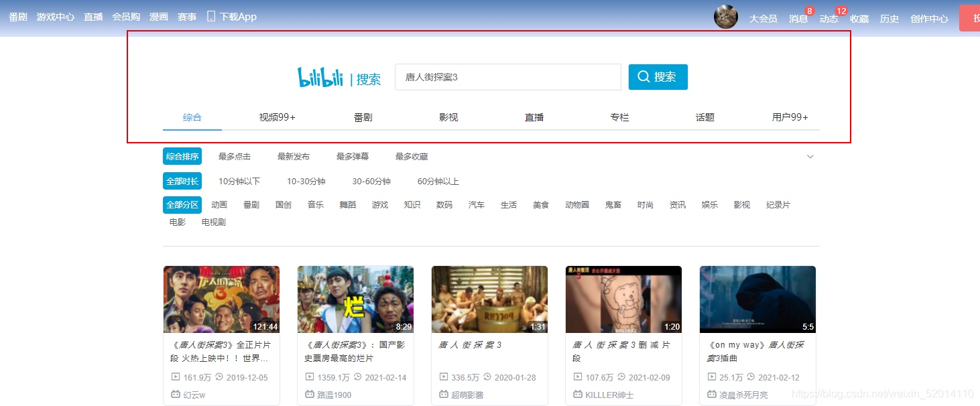Switch to search-results 番剧 tab

pyautogui.click(x=363, y=117)
